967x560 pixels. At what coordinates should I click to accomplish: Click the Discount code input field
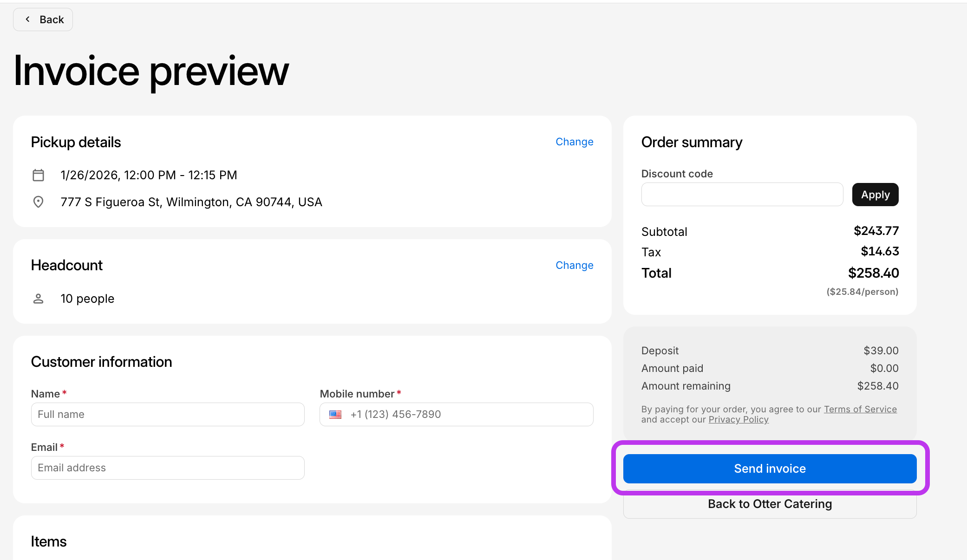pyautogui.click(x=742, y=194)
